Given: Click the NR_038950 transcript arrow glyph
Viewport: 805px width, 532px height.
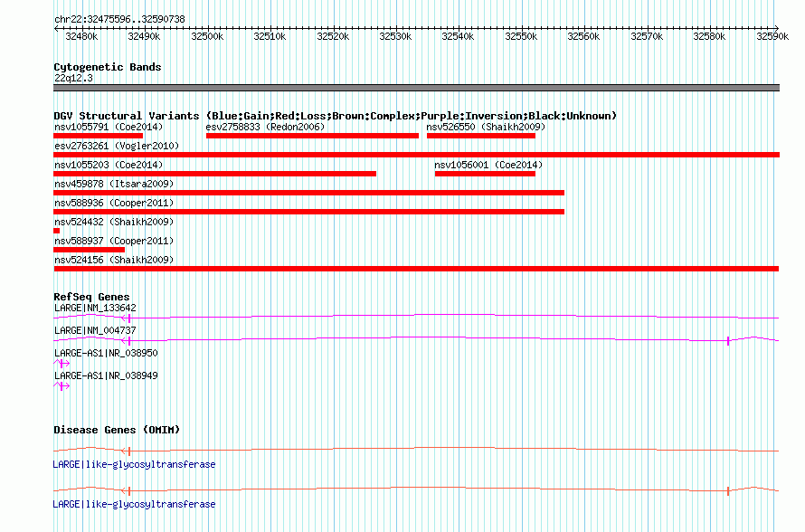Looking at the screenshot, I should click(62, 364).
